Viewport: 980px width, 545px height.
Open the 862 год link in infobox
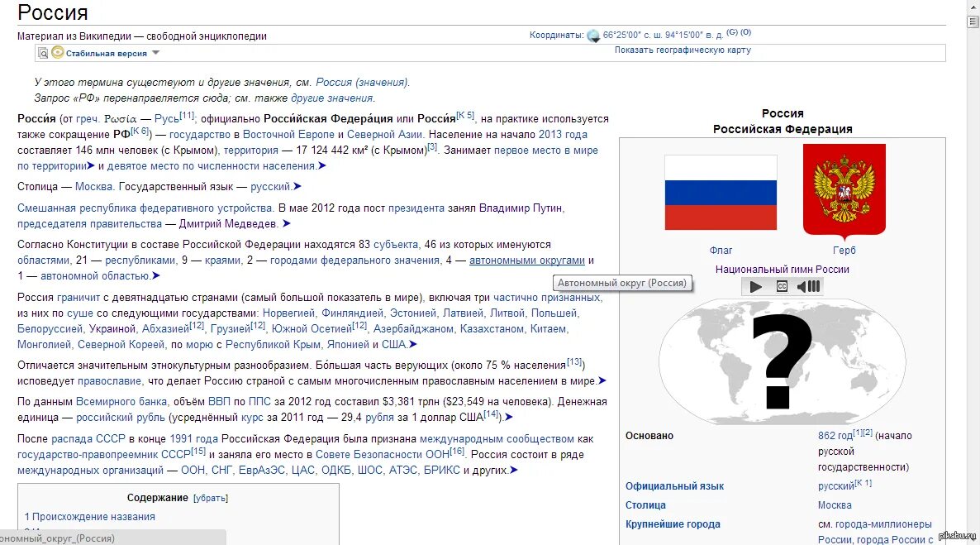coord(835,436)
